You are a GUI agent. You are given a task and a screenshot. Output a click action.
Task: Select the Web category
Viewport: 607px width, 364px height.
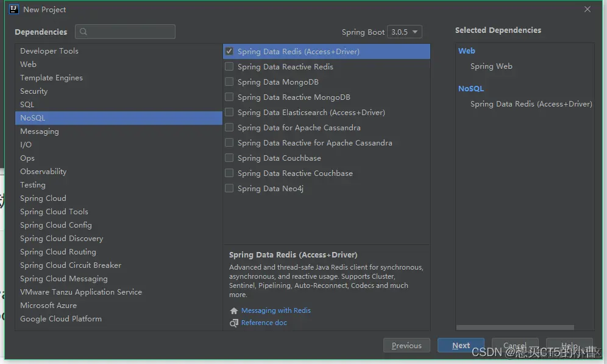pyautogui.click(x=118, y=64)
